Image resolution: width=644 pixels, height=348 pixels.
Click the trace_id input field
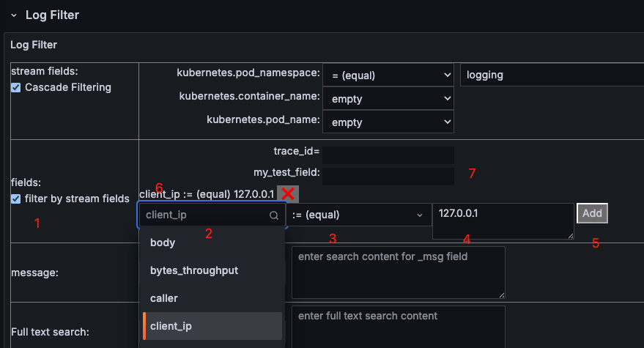(388, 155)
